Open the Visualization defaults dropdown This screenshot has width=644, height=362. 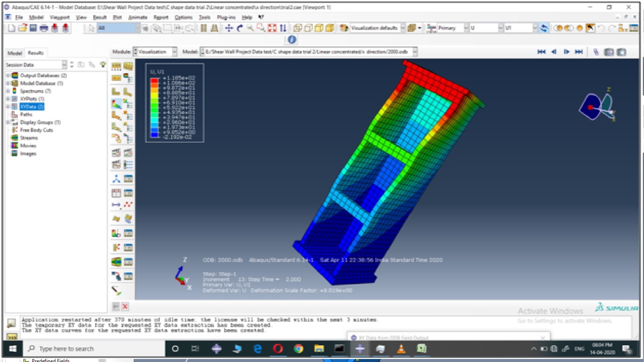tap(402, 28)
